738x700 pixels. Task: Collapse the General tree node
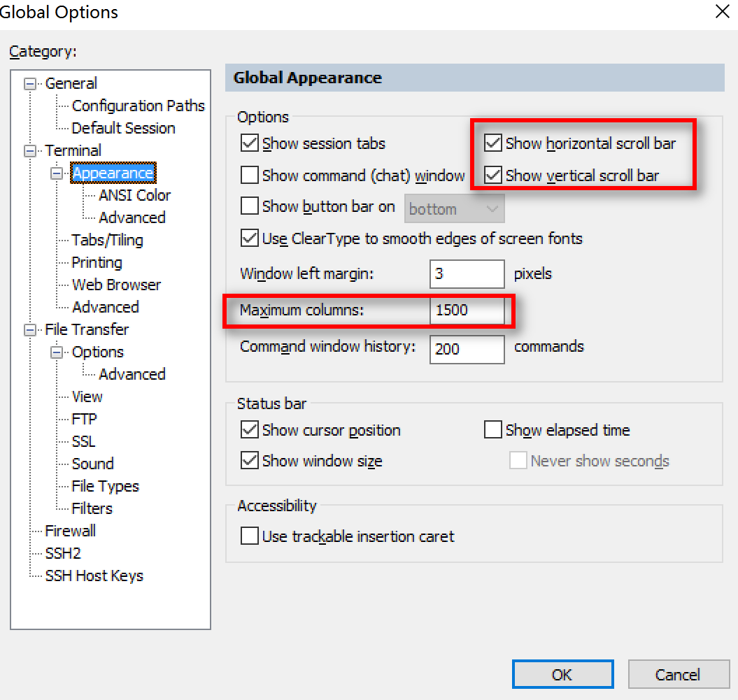point(30,84)
